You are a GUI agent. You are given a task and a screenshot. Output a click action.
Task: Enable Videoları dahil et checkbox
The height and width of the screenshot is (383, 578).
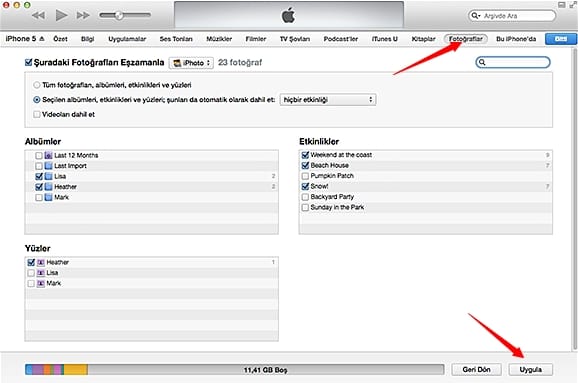click(x=36, y=114)
